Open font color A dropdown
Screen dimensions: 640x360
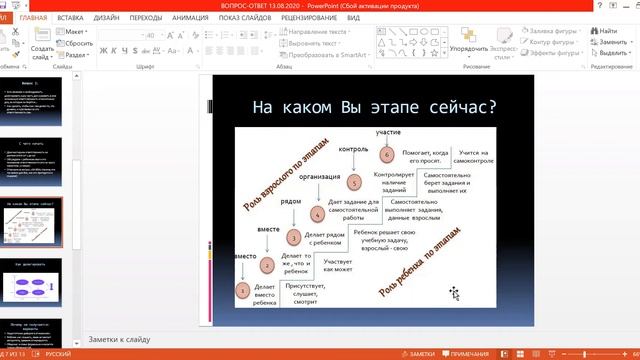point(198,51)
